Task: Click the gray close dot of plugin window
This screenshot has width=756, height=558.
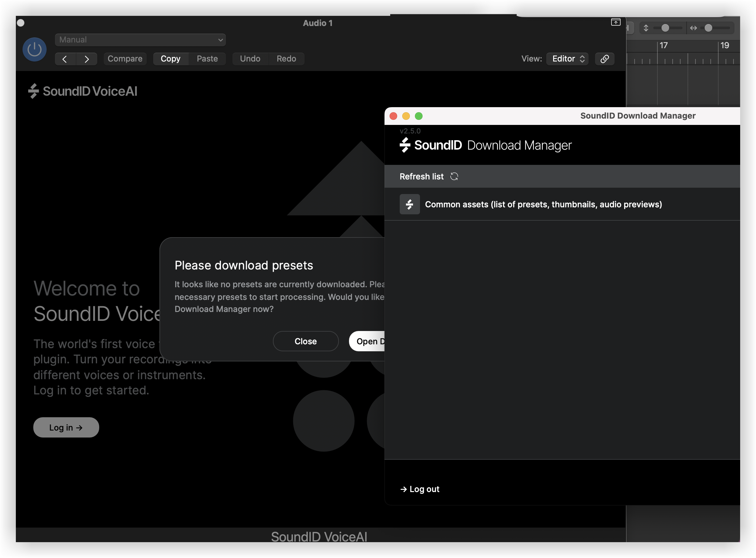Action: [x=21, y=23]
